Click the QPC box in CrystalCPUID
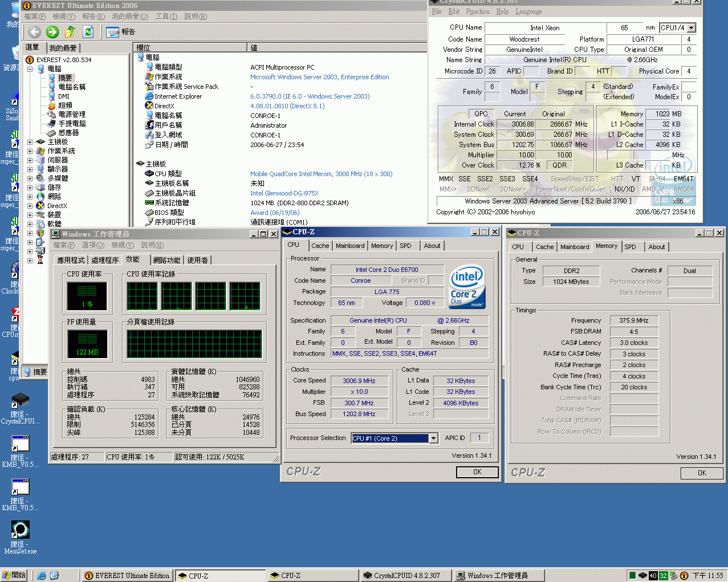 pyautogui.click(x=481, y=114)
